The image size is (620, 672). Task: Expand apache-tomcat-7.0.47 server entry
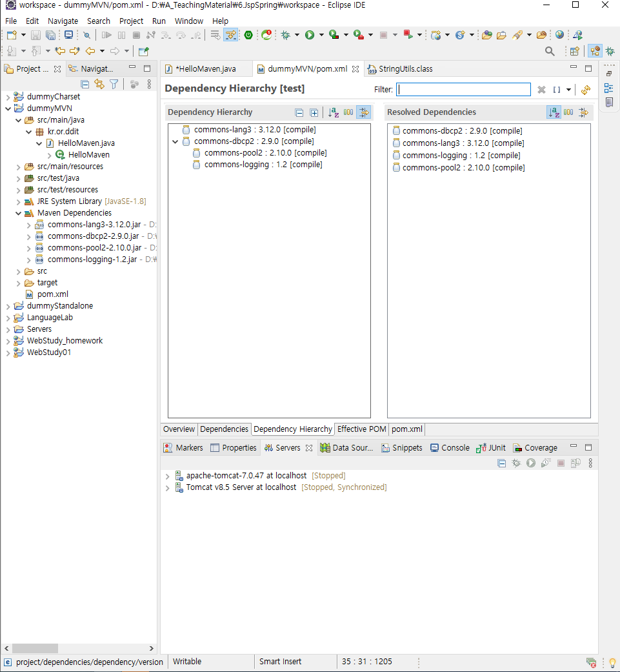click(x=167, y=476)
